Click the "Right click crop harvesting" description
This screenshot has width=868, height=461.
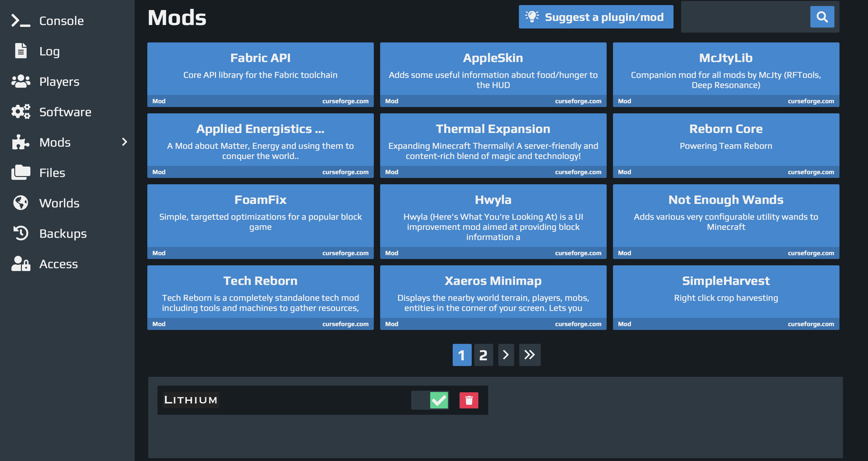(726, 298)
